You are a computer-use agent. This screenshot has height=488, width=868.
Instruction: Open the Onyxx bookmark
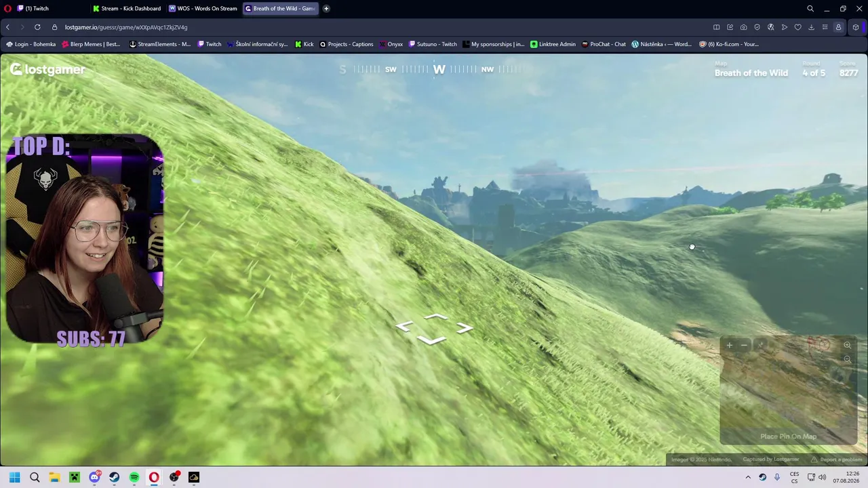click(x=391, y=44)
